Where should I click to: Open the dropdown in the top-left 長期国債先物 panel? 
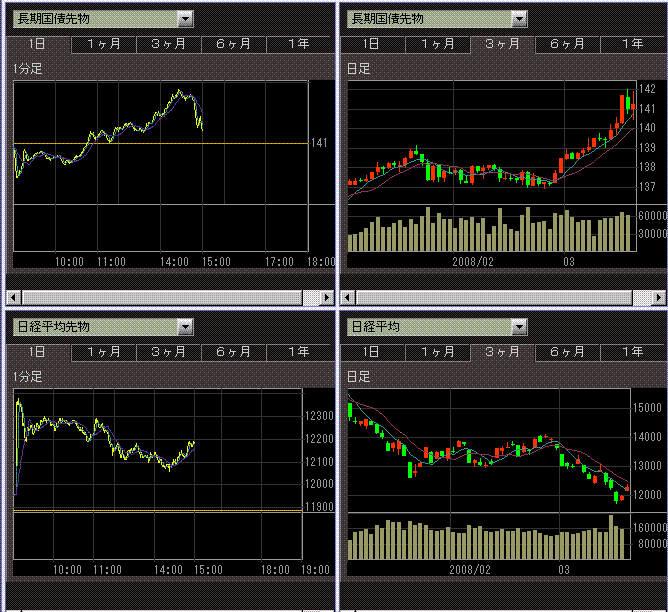185,19
